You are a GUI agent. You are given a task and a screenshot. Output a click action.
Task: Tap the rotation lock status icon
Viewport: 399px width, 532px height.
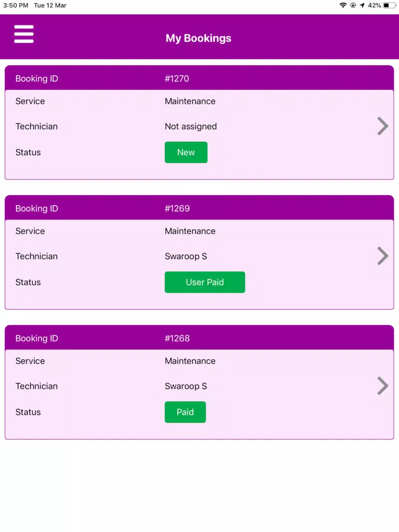tap(353, 6)
